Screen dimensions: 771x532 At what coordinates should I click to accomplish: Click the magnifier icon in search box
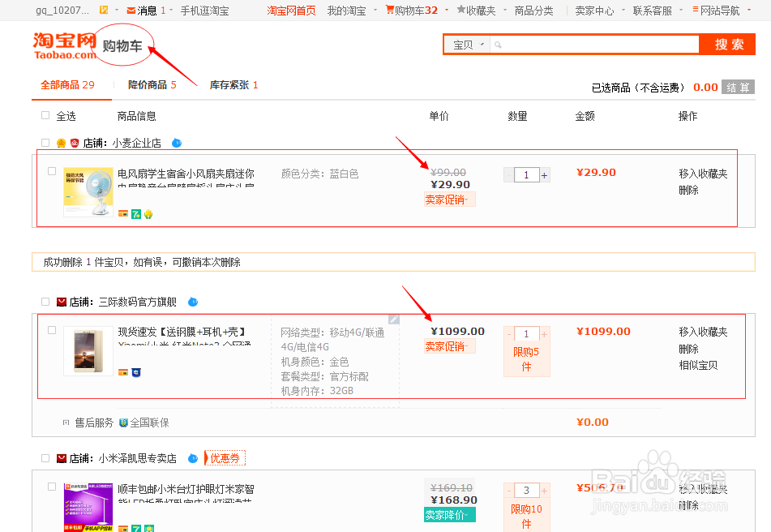click(x=498, y=45)
